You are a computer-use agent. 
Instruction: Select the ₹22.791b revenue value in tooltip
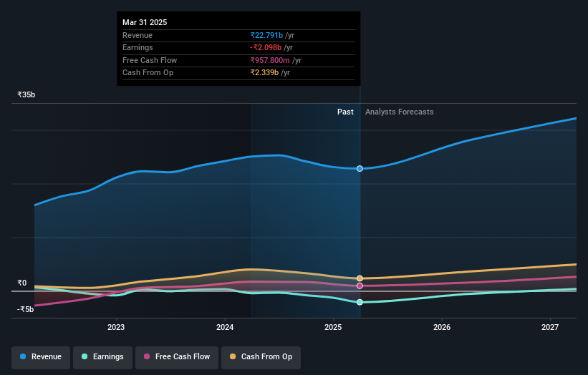[x=266, y=35]
